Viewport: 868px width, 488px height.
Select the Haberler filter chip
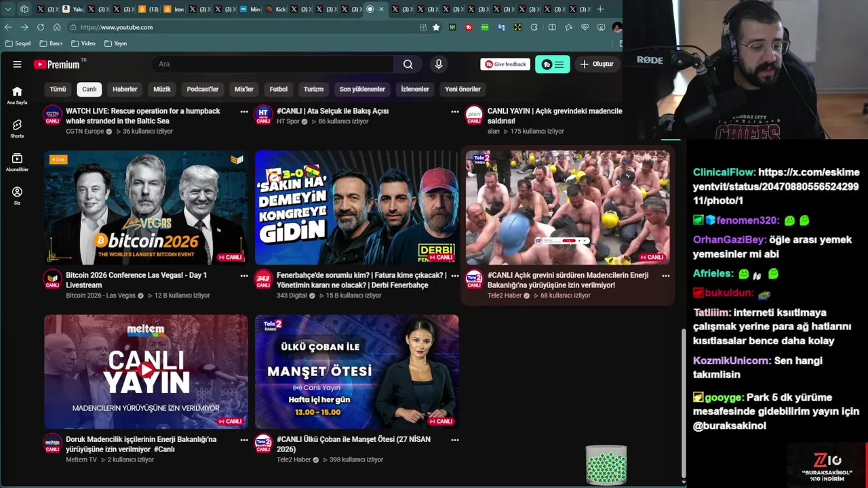pyautogui.click(x=125, y=89)
